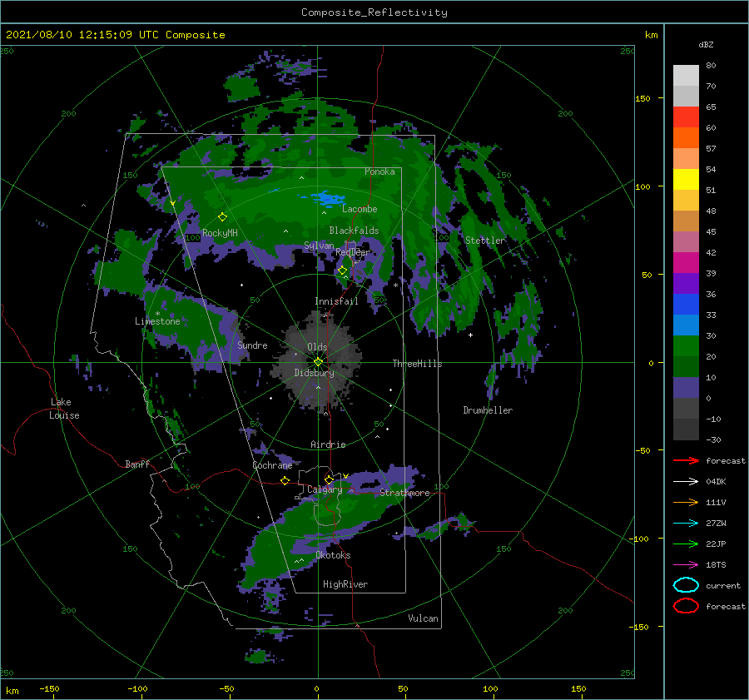Click the Banff label on map
749x700 pixels.
pos(137,464)
